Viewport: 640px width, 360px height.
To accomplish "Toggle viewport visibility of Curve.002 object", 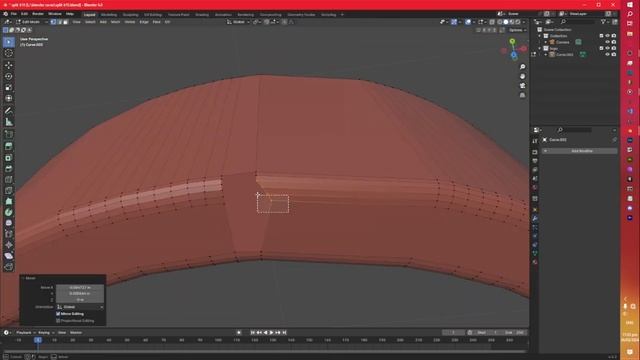I will tap(607, 54).
